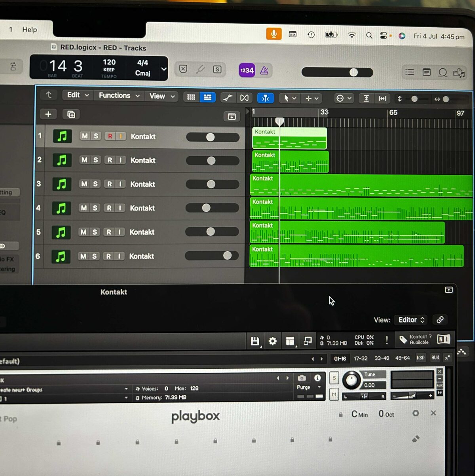Select the Kontakt region on track 2
The height and width of the screenshot is (476, 475).
coord(291,161)
